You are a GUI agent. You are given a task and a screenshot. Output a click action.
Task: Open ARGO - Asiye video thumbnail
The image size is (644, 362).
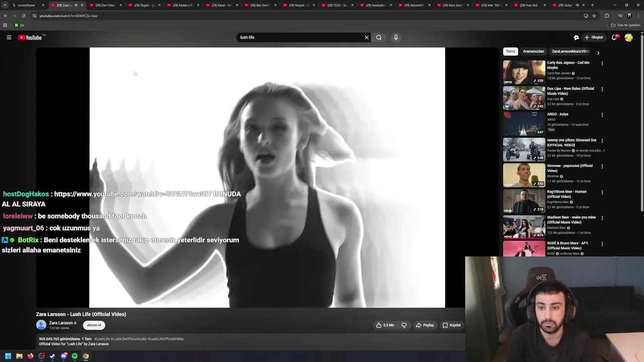524,123
